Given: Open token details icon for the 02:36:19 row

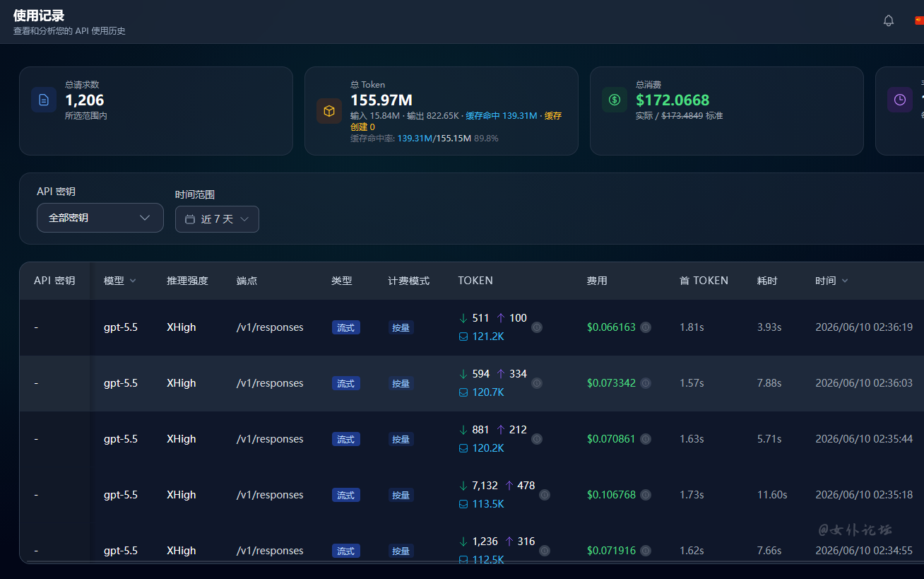Looking at the screenshot, I should 537,327.
